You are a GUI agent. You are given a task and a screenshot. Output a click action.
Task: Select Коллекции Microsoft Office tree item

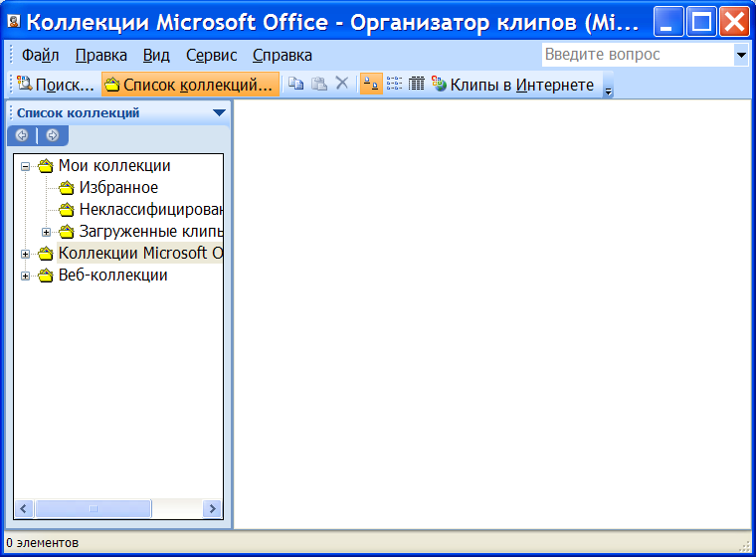click(140, 253)
